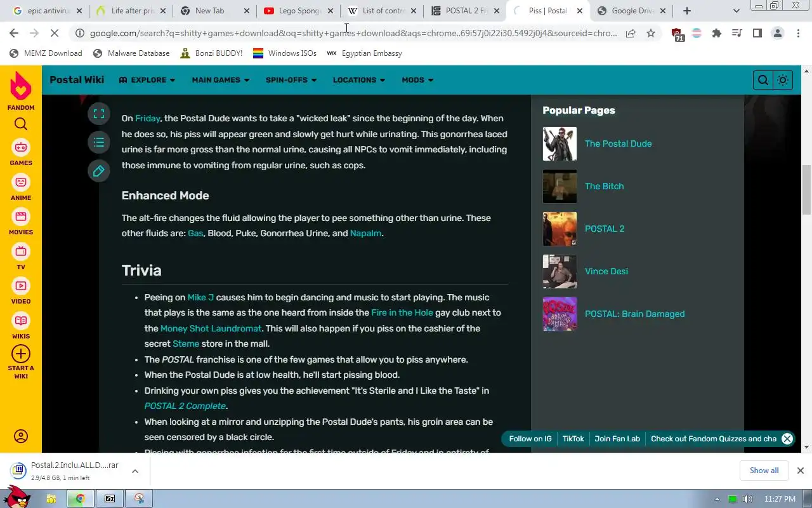
Task: Open the table of contents list icon
Action: click(99, 142)
